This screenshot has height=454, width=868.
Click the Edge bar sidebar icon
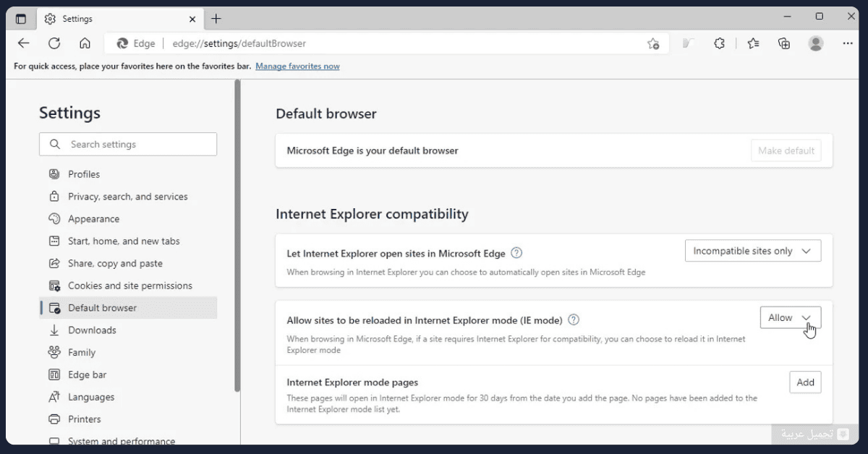(x=54, y=375)
